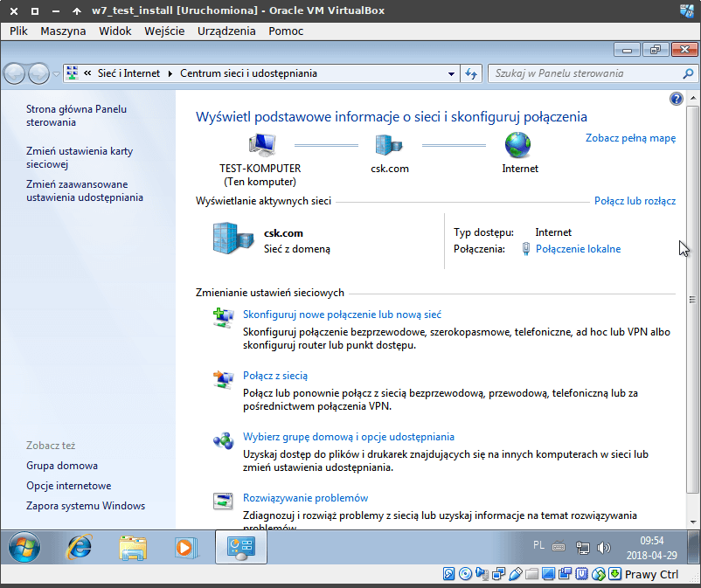
Task: Click the icon beside Połącz z siecią
Action: [223, 379]
